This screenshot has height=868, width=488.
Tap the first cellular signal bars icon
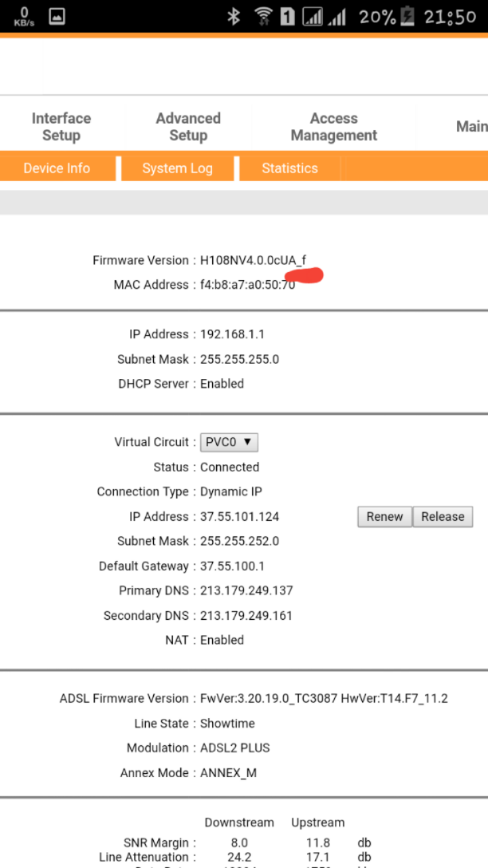tap(312, 16)
